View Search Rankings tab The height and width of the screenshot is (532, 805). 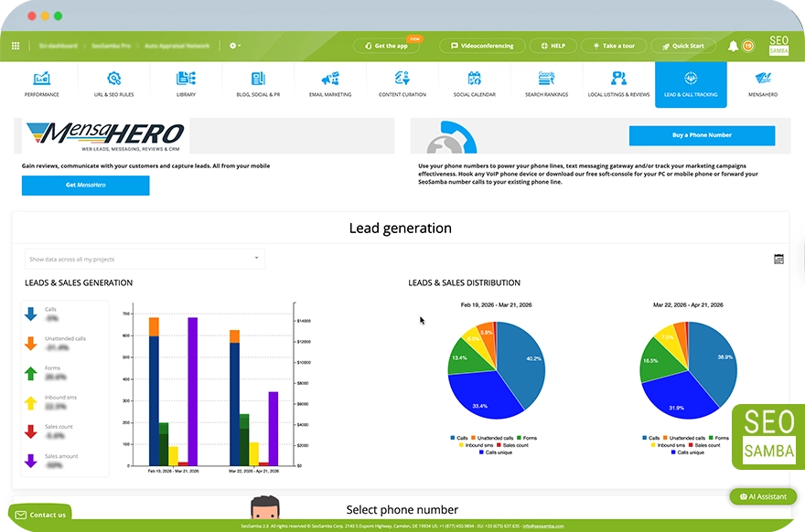[547, 85]
